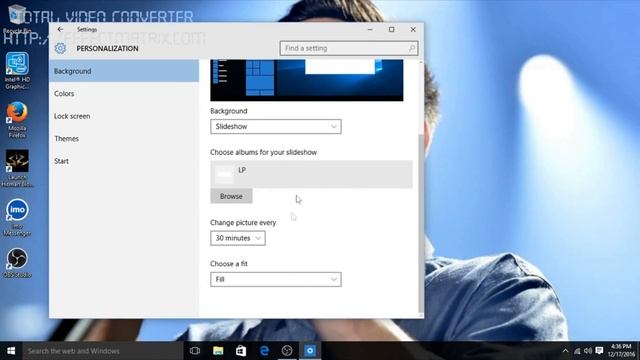Go back using the Settings back arrow
The image size is (640, 360).
(x=60, y=29)
